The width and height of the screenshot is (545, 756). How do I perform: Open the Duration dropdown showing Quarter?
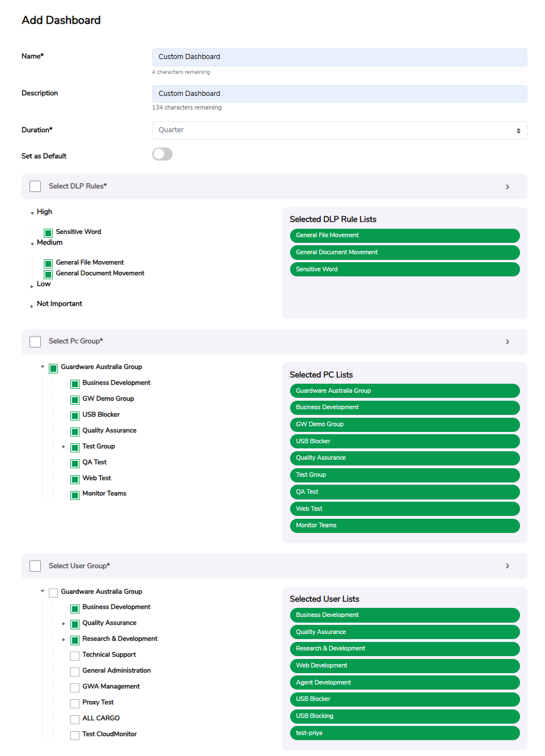(339, 130)
